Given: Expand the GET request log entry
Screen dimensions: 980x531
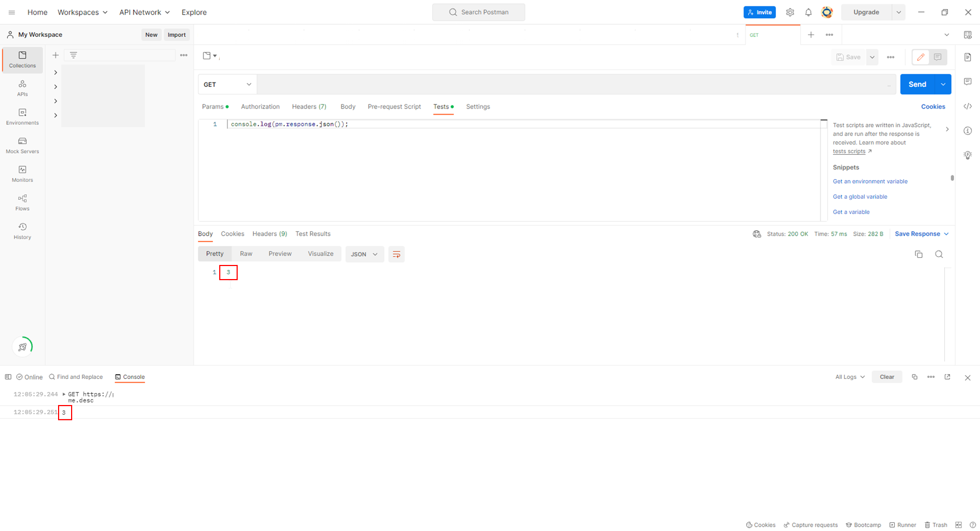Looking at the screenshot, I should click(64, 394).
